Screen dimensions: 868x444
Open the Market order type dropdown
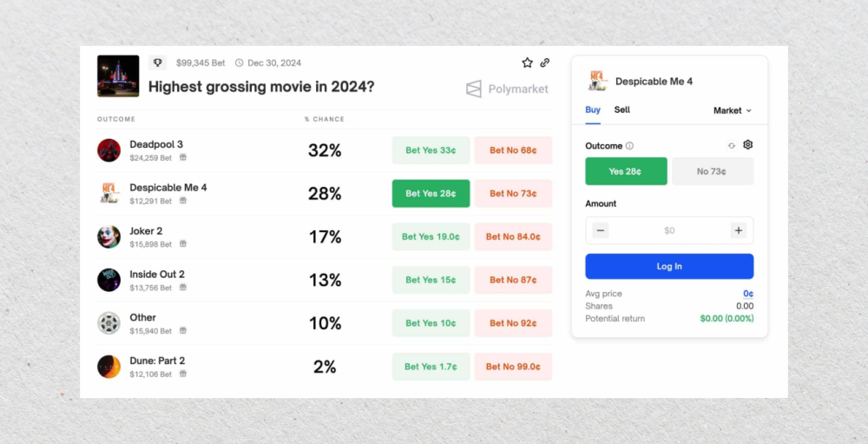[733, 110]
